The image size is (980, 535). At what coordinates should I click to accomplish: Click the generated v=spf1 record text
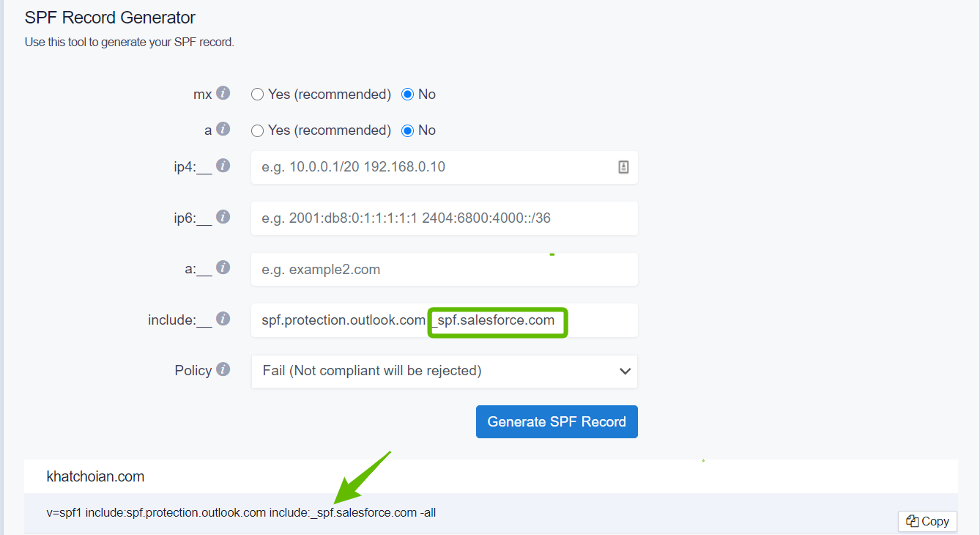pyautogui.click(x=241, y=512)
